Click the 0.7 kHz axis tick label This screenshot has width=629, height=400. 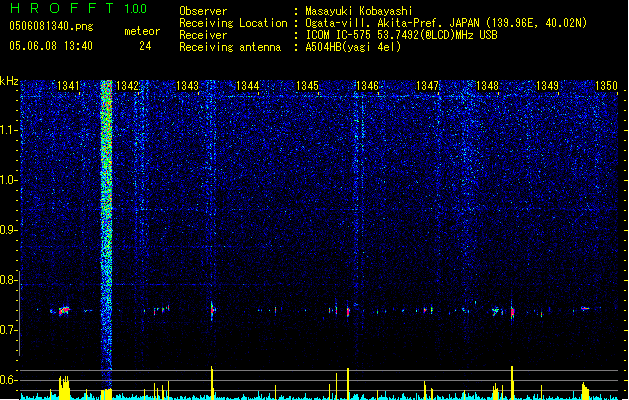pos(8,330)
